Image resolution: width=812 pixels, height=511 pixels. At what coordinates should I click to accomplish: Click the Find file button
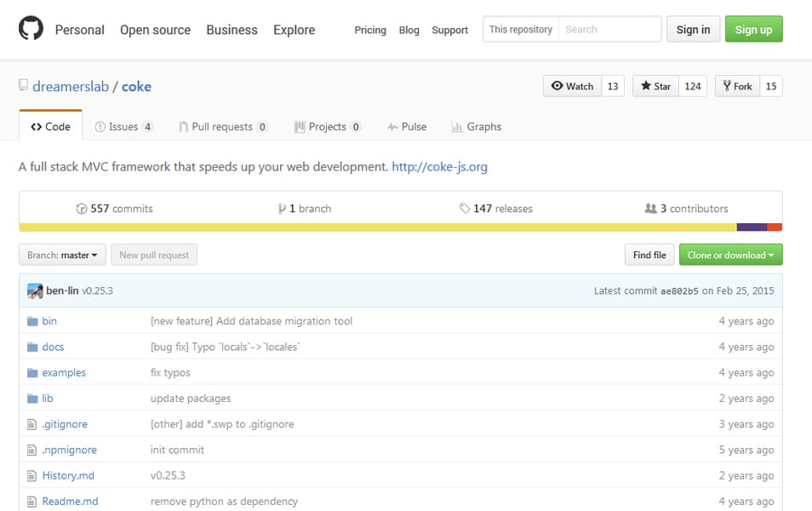pyautogui.click(x=650, y=255)
